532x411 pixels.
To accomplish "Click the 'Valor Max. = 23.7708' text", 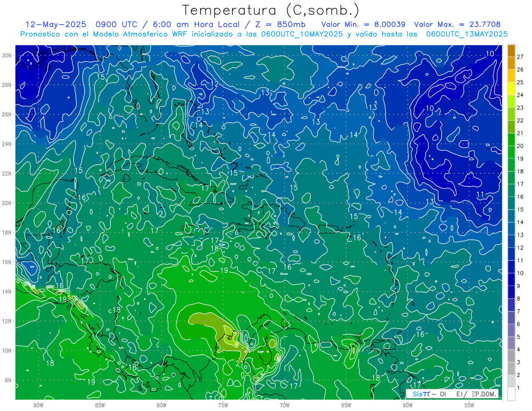I will tap(458, 24).
